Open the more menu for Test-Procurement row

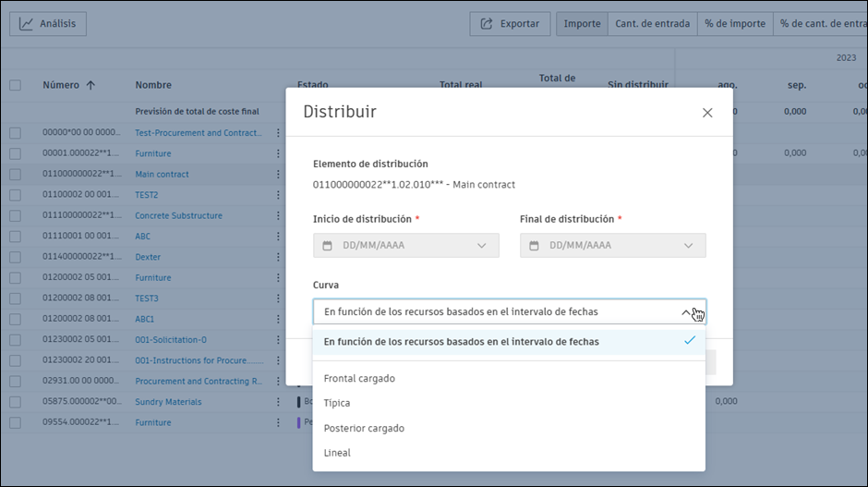tap(278, 133)
